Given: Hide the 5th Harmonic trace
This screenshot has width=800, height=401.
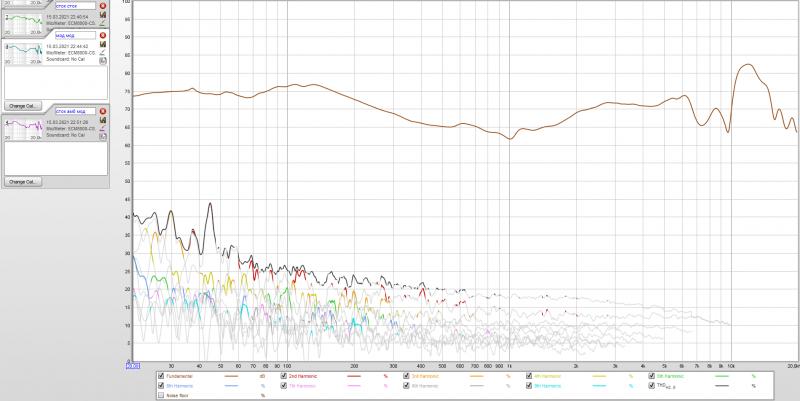Looking at the screenshot, I should 651,375.
